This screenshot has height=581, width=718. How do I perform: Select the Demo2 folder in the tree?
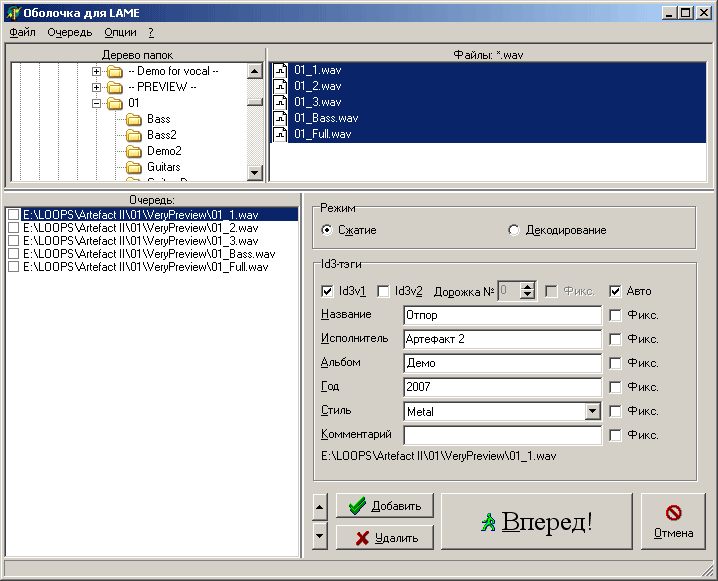164,151
